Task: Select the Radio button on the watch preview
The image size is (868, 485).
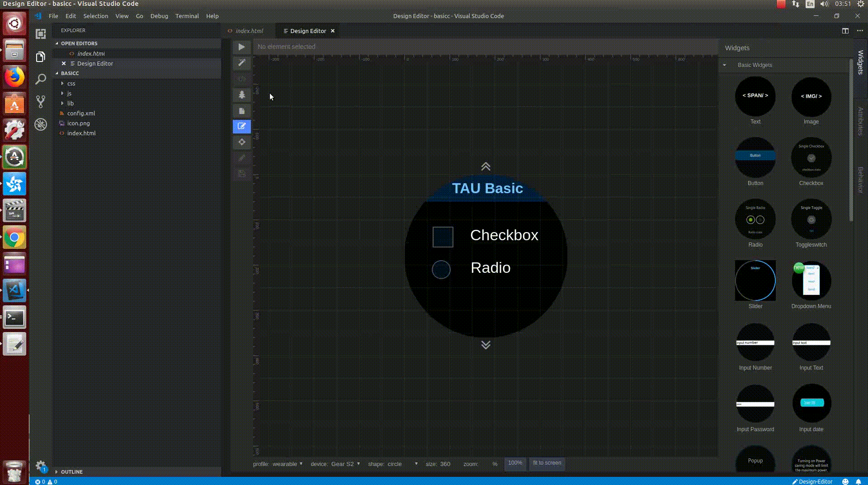Action: 441,270
